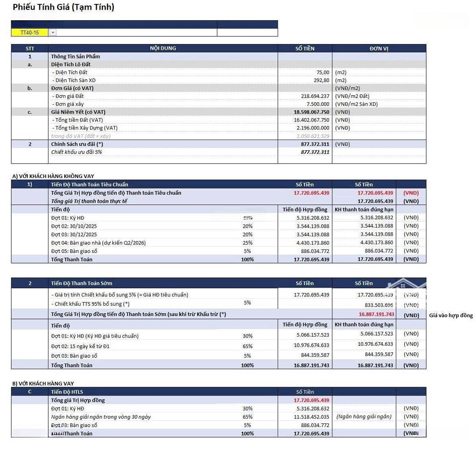Select the bank disbursement amount 11.518.452.035
Viewport: 476px width, 452px height.
tap(311, 417)
